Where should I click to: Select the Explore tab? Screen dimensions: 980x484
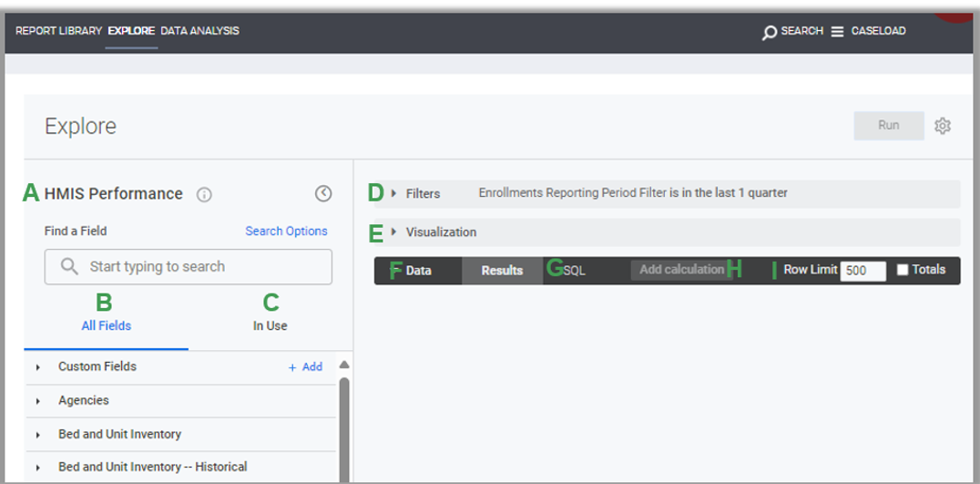[x=131, y=31]
